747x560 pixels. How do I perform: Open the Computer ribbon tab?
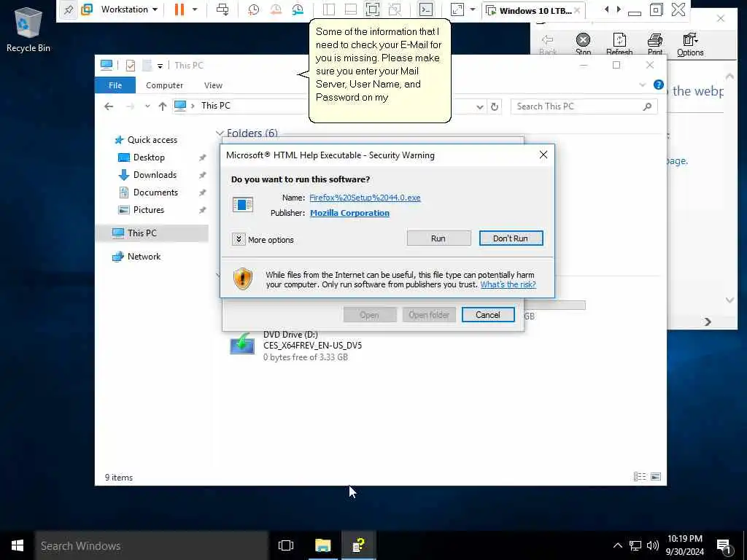point(164,85)
